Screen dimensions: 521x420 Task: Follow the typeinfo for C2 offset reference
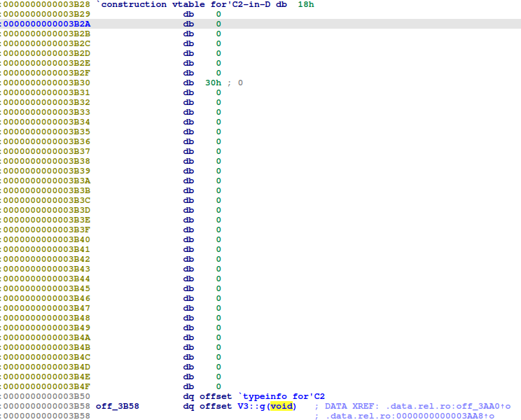tap(282, 396)
